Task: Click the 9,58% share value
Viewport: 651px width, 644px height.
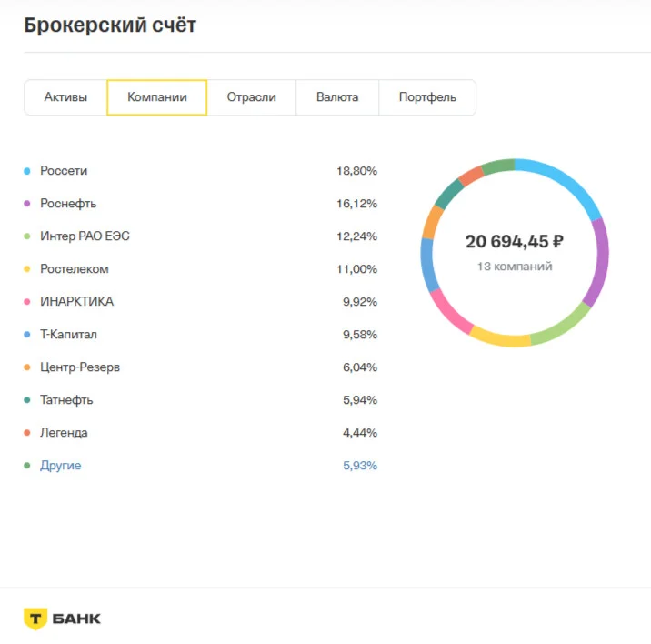Action: tap(360, 335)
